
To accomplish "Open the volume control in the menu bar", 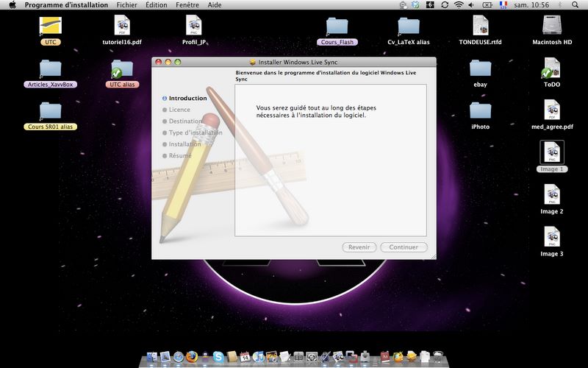I will coord(471,5).
